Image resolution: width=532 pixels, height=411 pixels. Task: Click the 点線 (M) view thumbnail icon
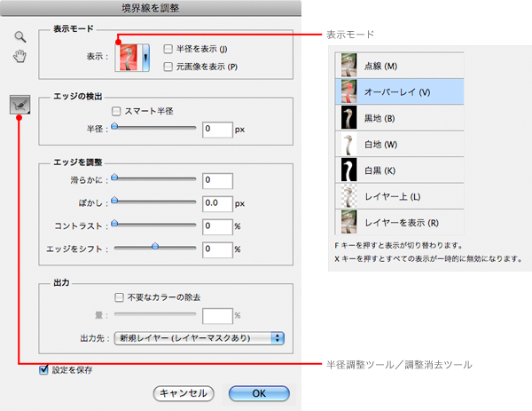[x=348, y=65]
